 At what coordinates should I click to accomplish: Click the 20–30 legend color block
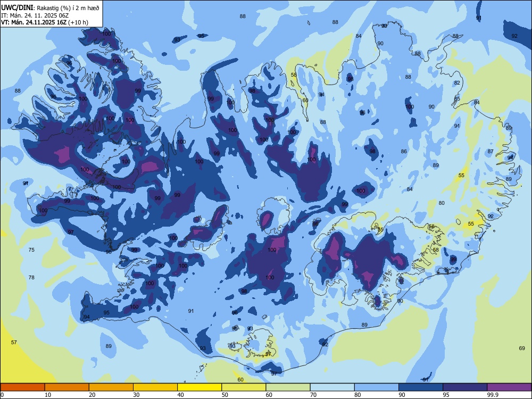(111, 387)
